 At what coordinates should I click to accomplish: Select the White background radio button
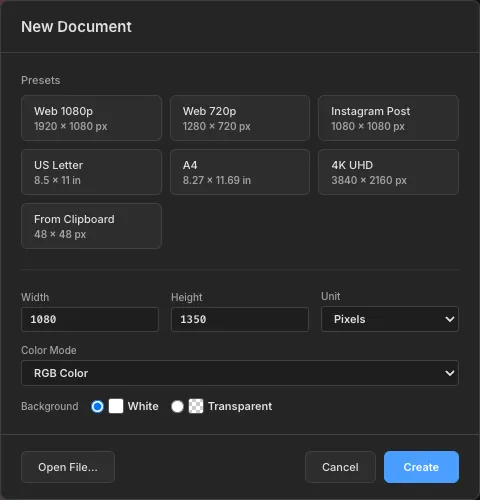tap(97, 406)
